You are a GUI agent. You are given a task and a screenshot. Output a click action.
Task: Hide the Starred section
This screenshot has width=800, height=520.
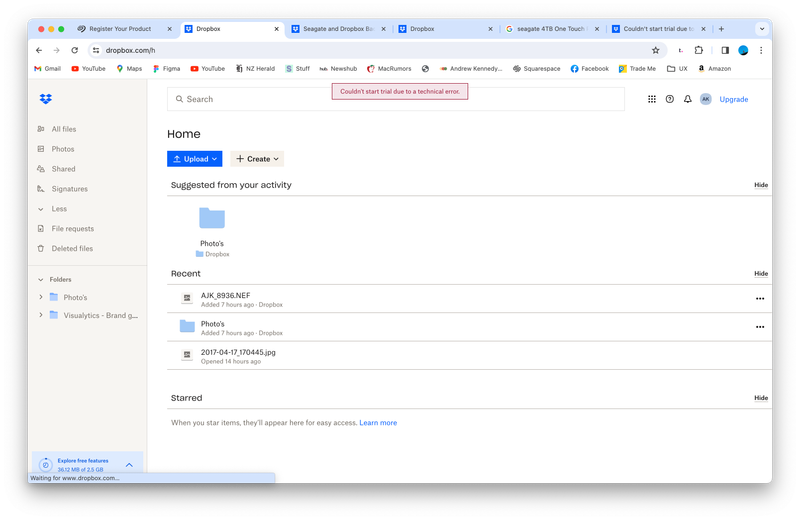[761, 398]
